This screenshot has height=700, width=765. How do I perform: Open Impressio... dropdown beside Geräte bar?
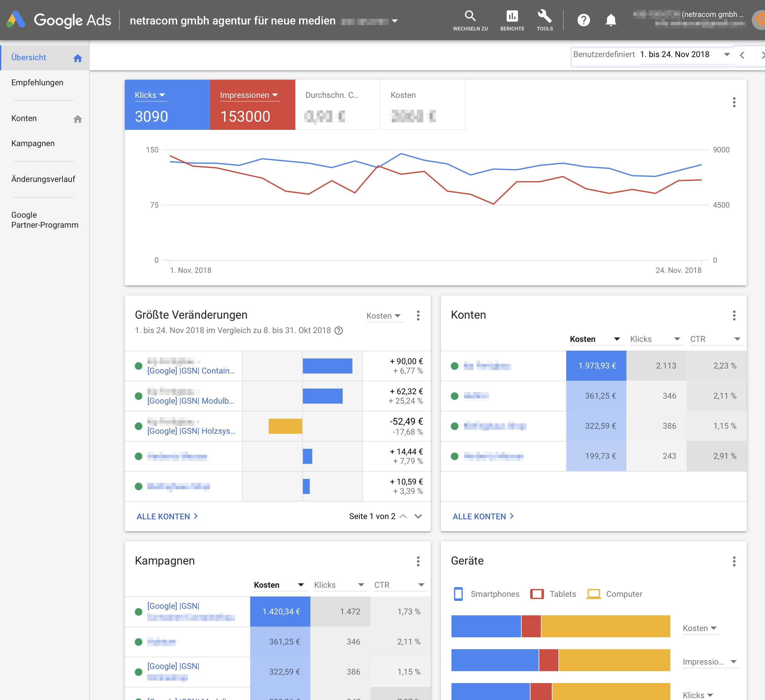point(710,662)
